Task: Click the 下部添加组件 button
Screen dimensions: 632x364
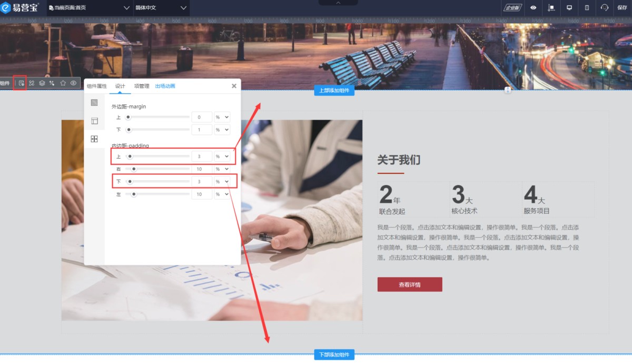Action: (x=334, y=355)
